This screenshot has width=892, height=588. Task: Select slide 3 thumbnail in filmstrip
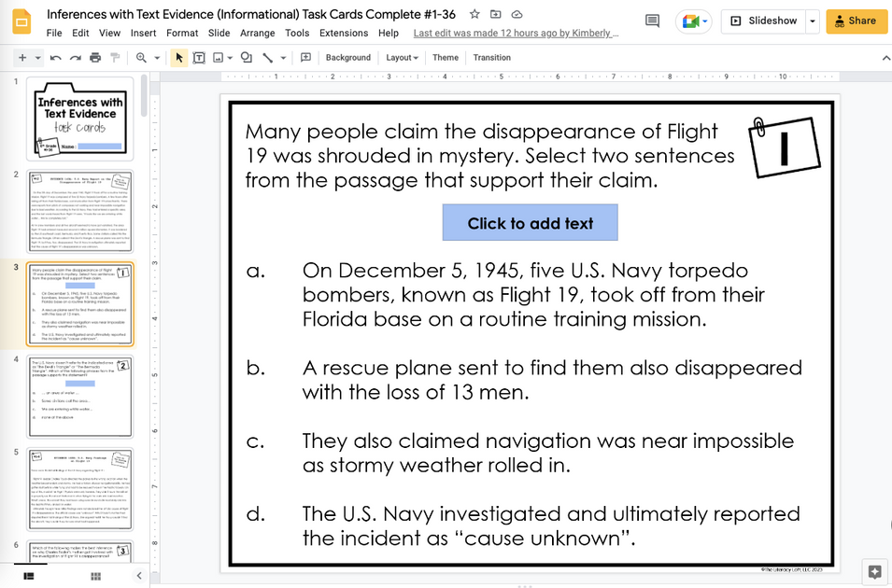[x=79, y=304]
